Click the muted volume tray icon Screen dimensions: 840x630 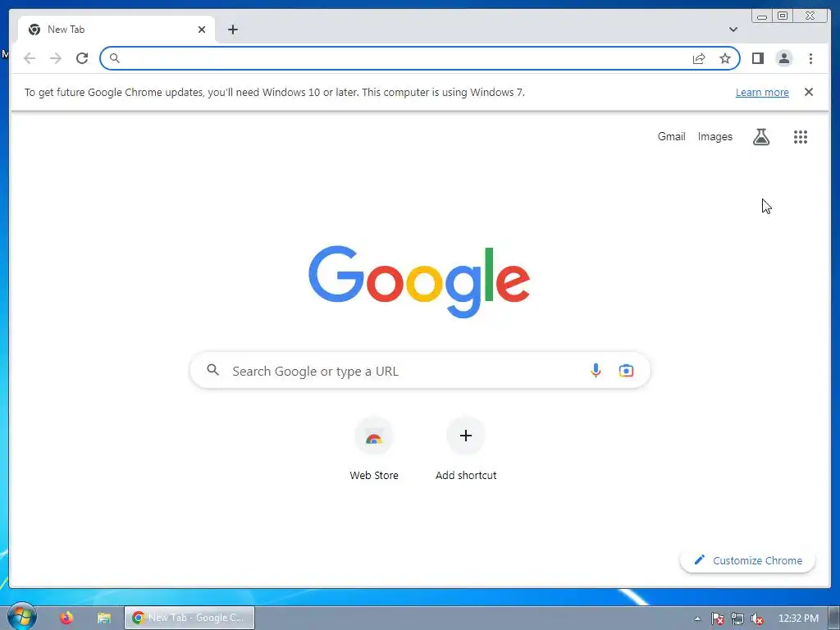pos(757,619)
